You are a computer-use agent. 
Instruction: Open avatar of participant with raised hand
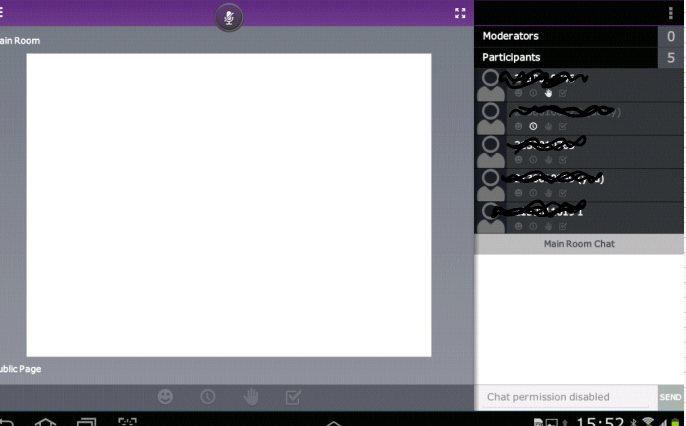click(490, 85)
